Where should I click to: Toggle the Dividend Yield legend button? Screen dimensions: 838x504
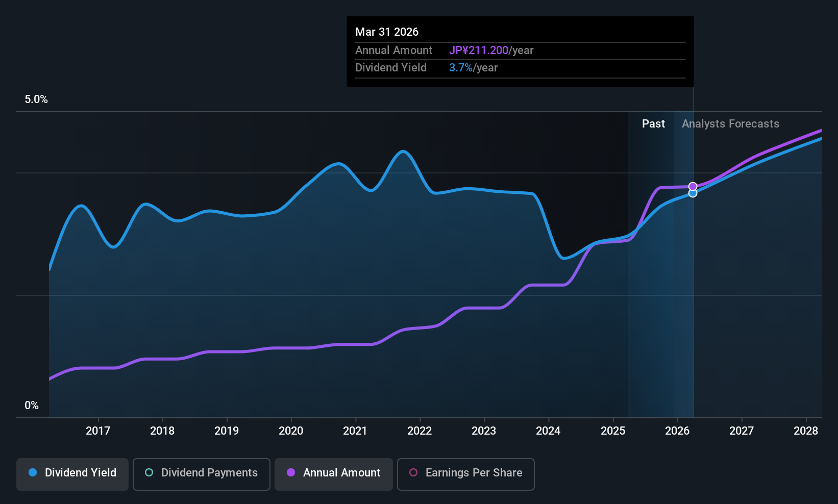(72, 473)
